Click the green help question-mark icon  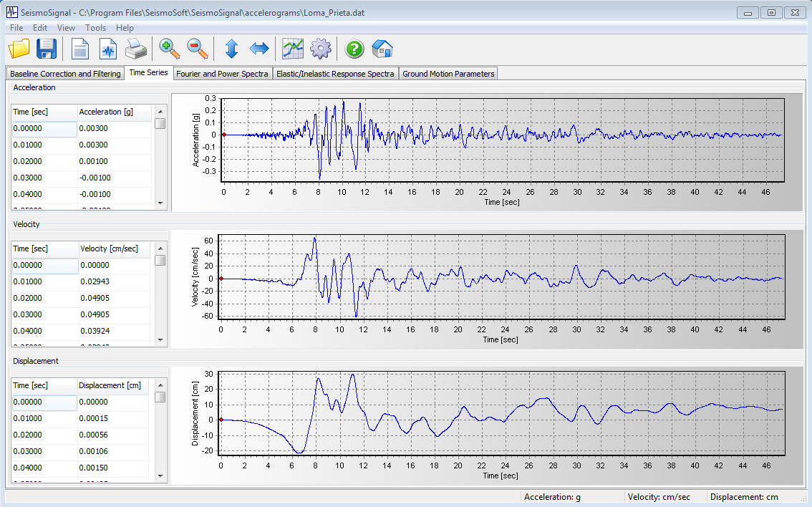tap(354, 49)
